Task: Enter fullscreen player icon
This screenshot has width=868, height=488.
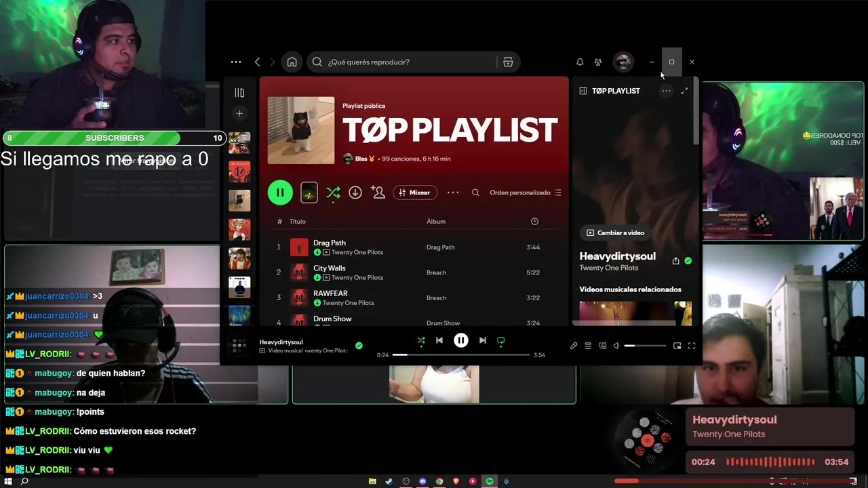Action: point(692,346)
